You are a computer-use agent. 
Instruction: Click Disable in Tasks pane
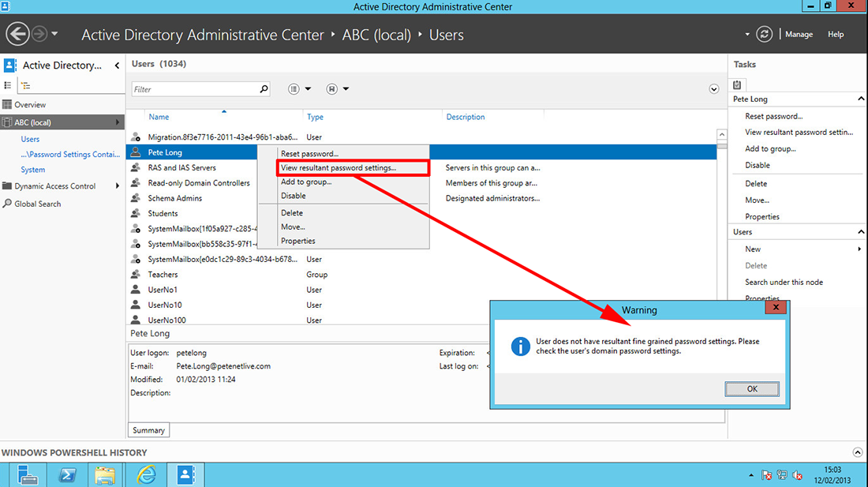coord(758,166)
